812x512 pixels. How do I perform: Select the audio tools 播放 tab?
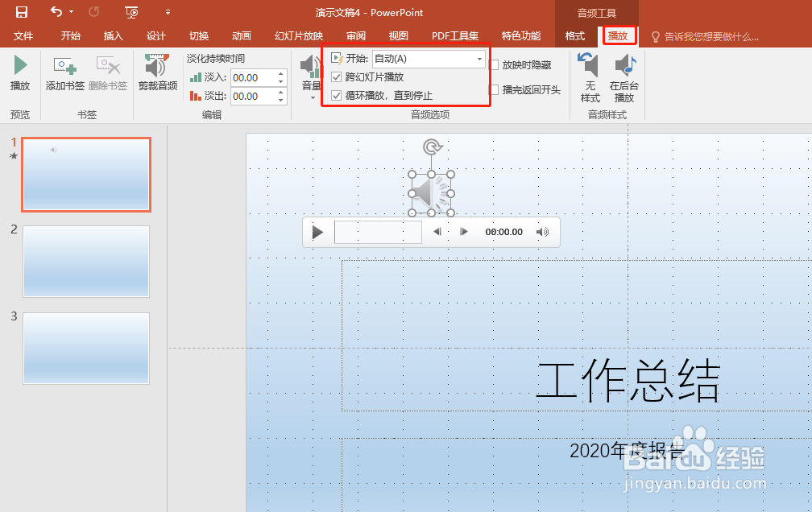pyautogui.click(x=618, y=35)
